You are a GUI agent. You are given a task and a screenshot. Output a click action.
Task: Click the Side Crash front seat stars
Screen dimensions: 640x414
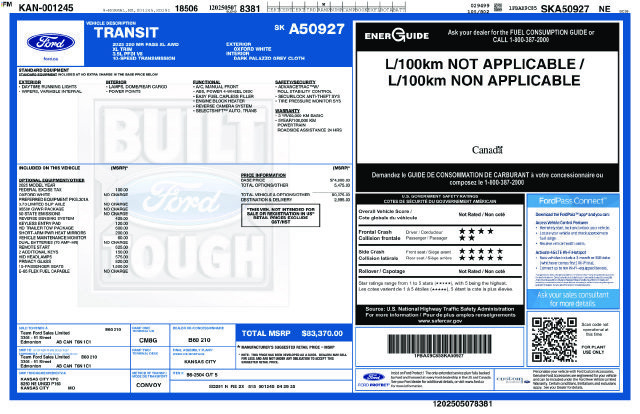tap(481, 251)
